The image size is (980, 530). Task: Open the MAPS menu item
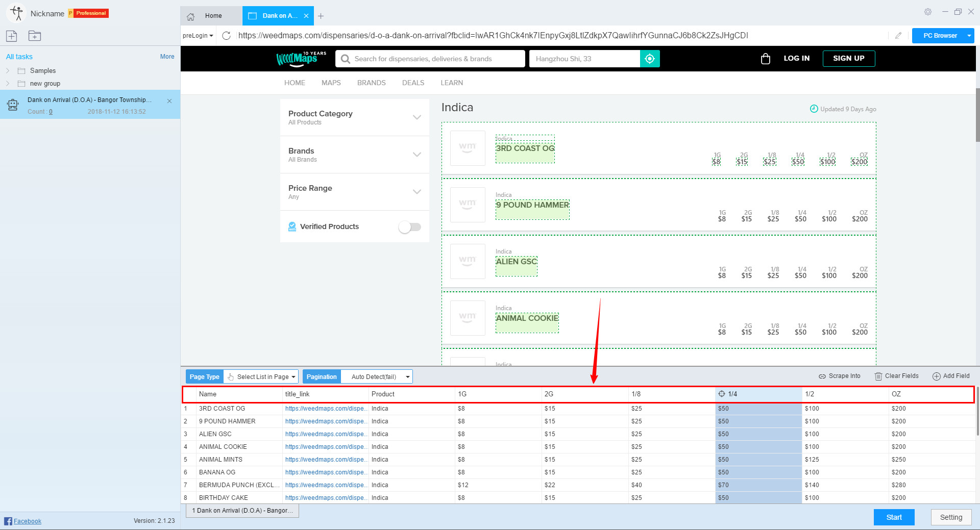(x=331, y=83)
